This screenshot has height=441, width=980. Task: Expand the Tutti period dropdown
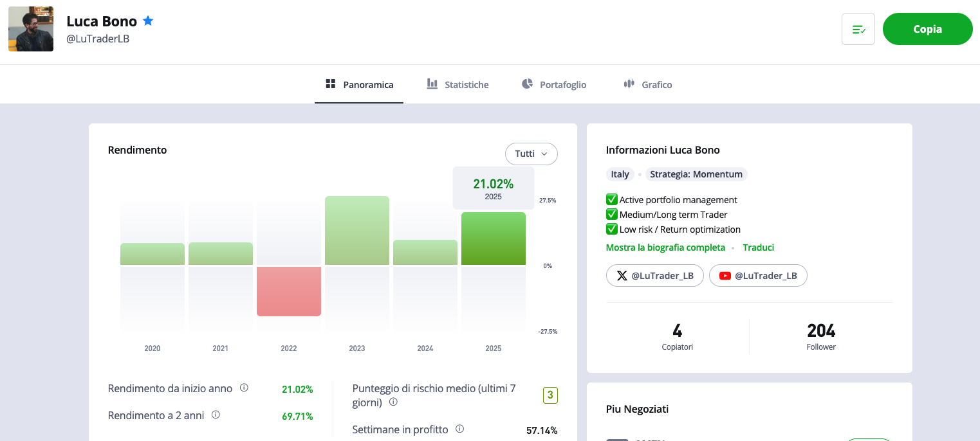[x=531, y=154]
